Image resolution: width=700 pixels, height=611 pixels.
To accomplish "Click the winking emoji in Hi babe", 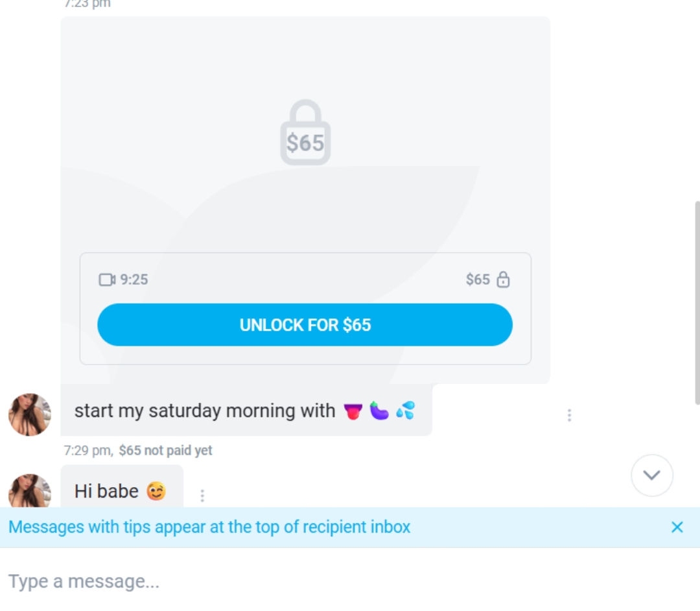I will click(x=156, y=492).
